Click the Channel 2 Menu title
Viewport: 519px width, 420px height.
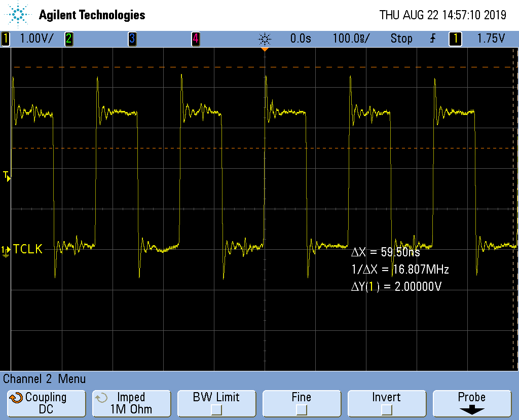point(45,378)
